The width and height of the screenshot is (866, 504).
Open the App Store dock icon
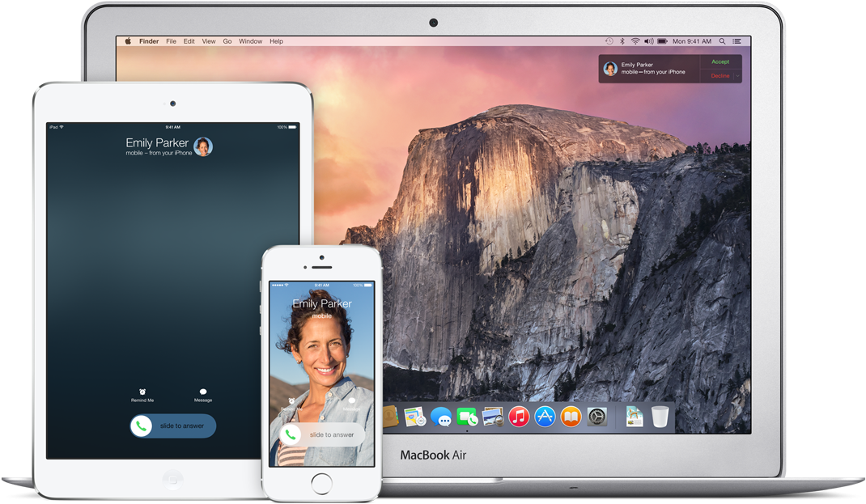click(545, 417)
